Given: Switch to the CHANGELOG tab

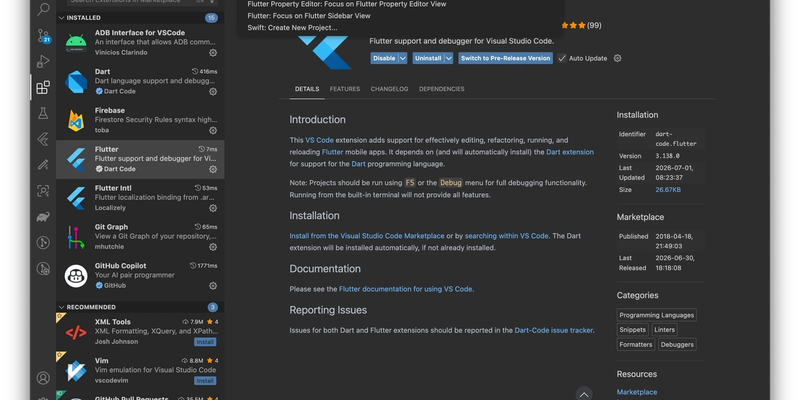Looking at the screenshot, I should (x=389, y=89).
